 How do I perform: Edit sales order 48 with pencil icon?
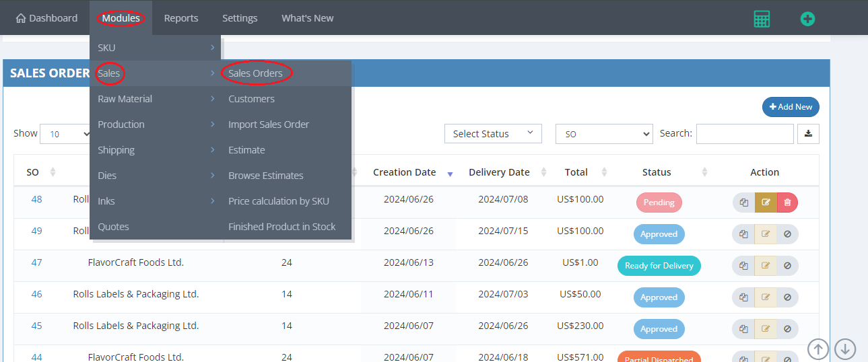coord(766,203)
